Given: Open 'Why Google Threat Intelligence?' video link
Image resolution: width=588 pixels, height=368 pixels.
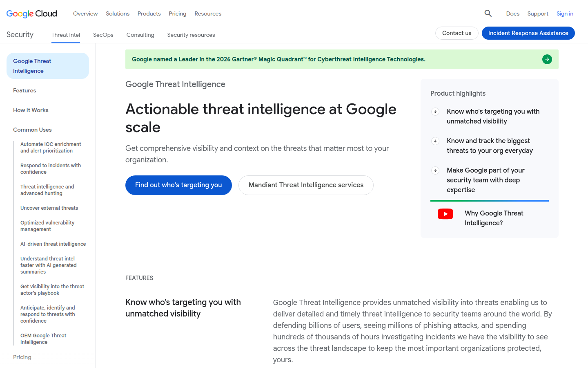Looking at the screenshot, I should 494,218.
